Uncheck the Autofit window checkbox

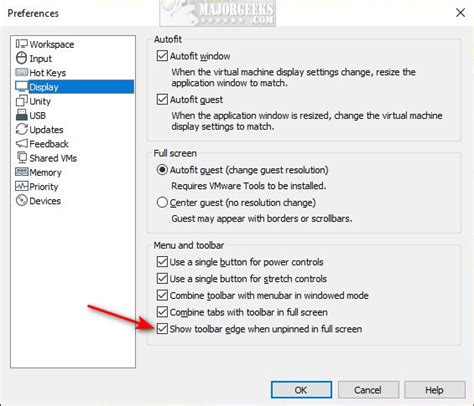[162, 56]
